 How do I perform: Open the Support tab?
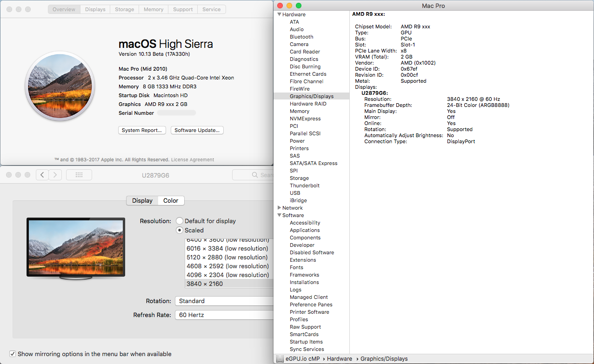click(183, 9)
